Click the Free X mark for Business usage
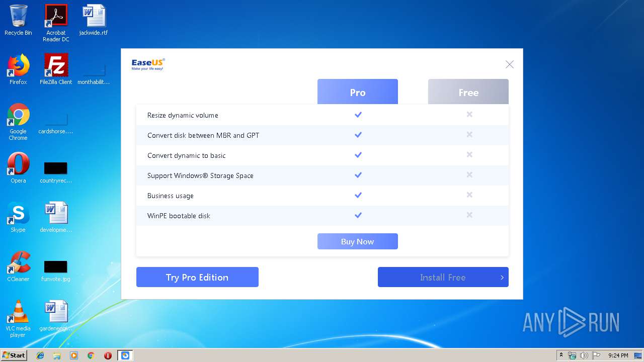Screen dimensions: 644x362 point(469,195)
